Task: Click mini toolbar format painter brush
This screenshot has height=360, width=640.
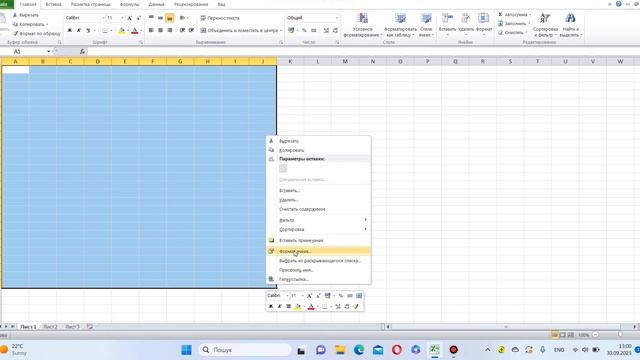Action: pos(356,307)
